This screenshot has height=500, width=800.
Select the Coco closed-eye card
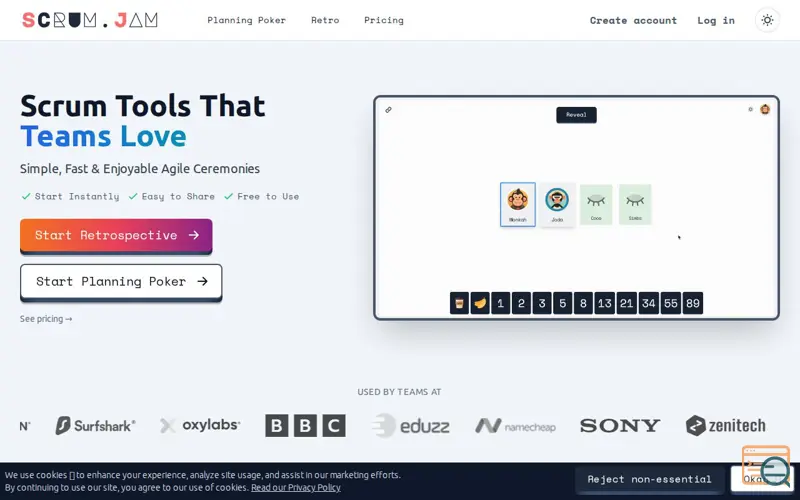[x=596, y=204]
